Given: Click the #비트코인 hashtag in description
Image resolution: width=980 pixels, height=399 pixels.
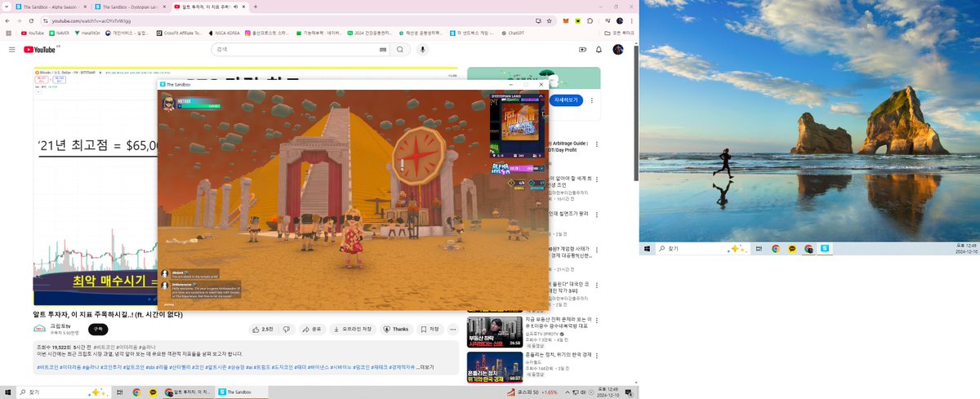Looking at the screenshot, I should [48, 367].
